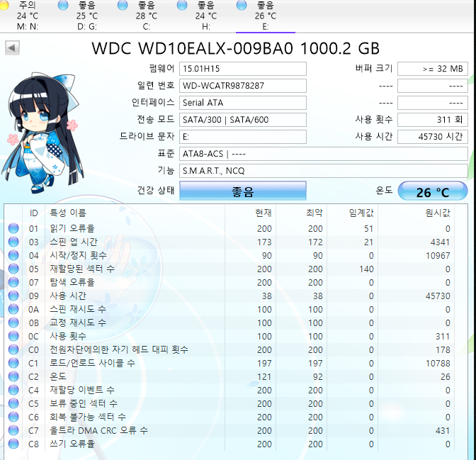The image size is (476, 460).
Task: Click the 좋음 health status button
Action: tap(243, 191)
